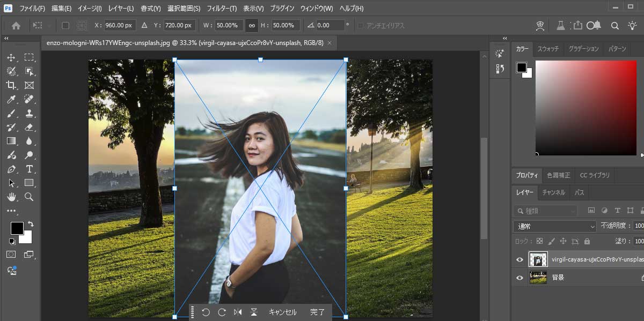Toggle the width-height aspect ratio link
644x321 pixels.
(251, 25)
